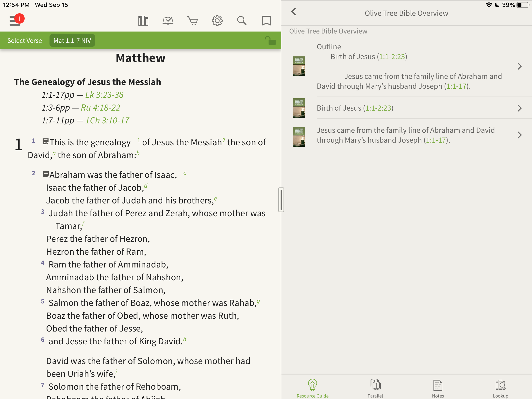532x399 pixels.
Task: Tap the Matthew book title
Action: click(140, 58)
